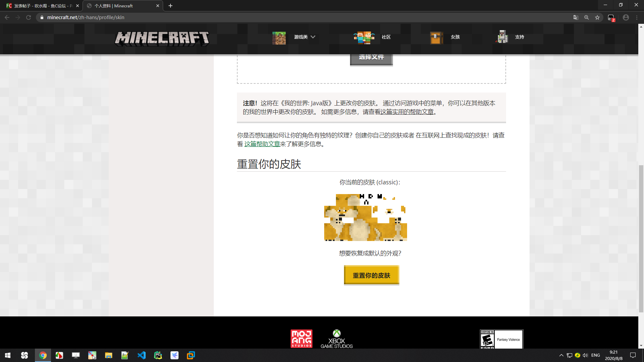Click the iron golem support icon
The image size is (644, 362).
(502, 37)
